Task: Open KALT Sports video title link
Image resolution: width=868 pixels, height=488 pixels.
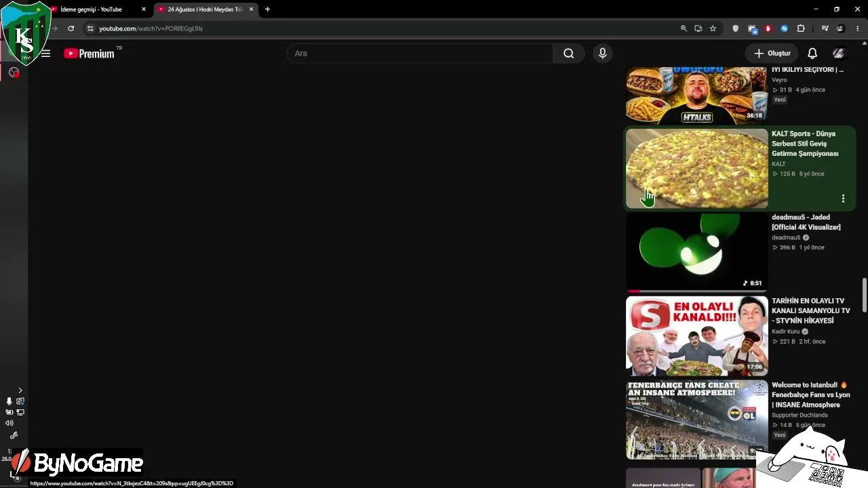Action: [x=805, y=144]
